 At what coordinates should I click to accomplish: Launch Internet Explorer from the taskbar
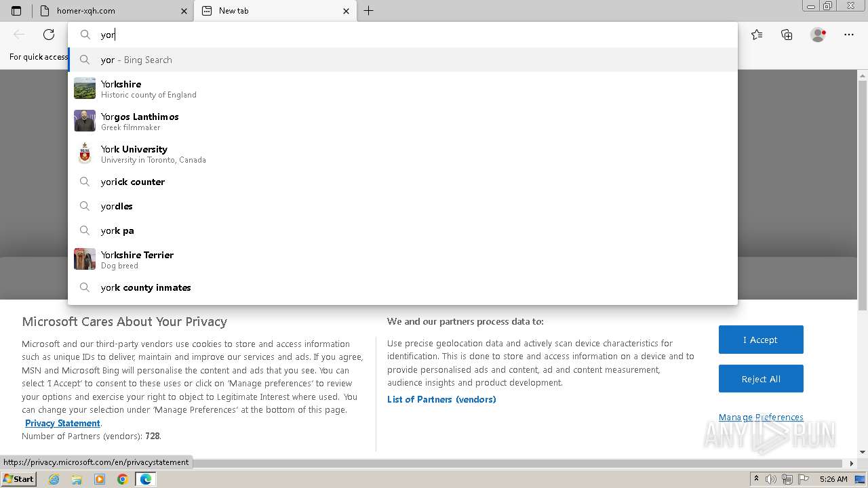[x=54, y=479]
